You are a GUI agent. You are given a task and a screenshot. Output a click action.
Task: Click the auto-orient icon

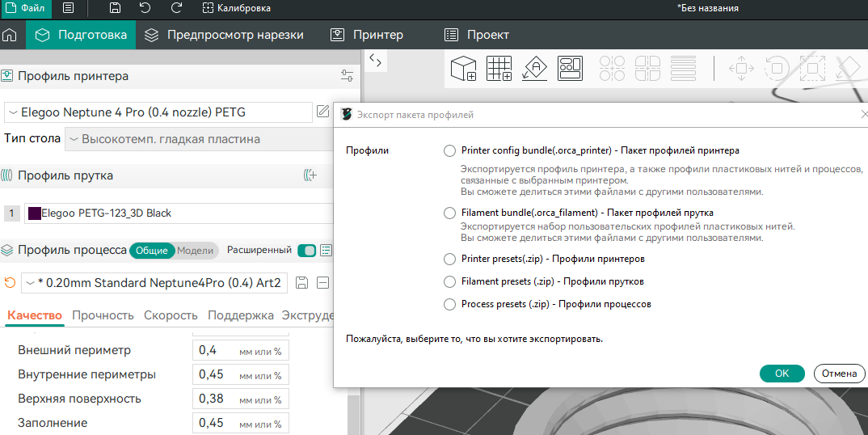535,69
